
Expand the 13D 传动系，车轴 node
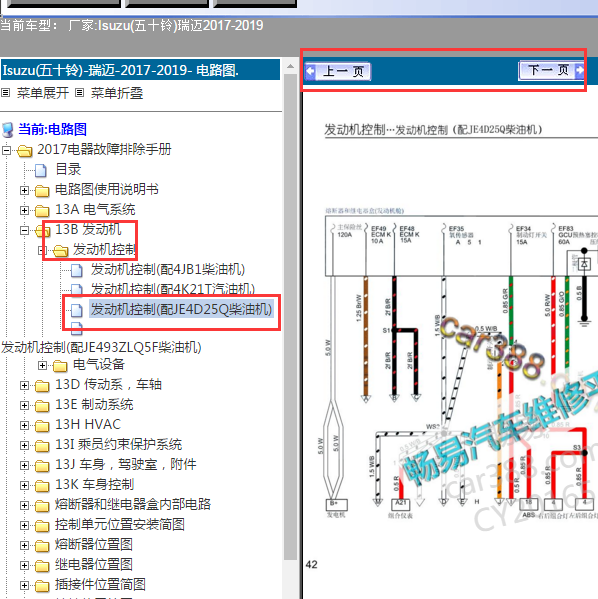[24, 385]
